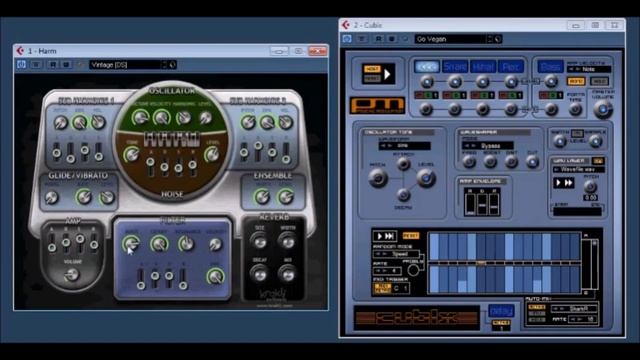Screen dimensions: 640x360
Task: Open Waveshaper mode Bypass selector
Action: 487,145
